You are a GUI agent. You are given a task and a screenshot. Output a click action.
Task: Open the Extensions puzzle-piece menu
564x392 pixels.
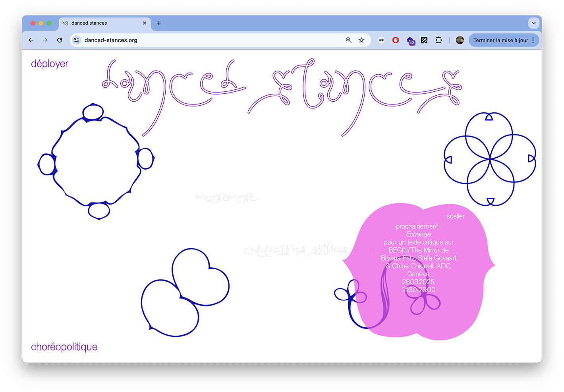click(438, 40)
